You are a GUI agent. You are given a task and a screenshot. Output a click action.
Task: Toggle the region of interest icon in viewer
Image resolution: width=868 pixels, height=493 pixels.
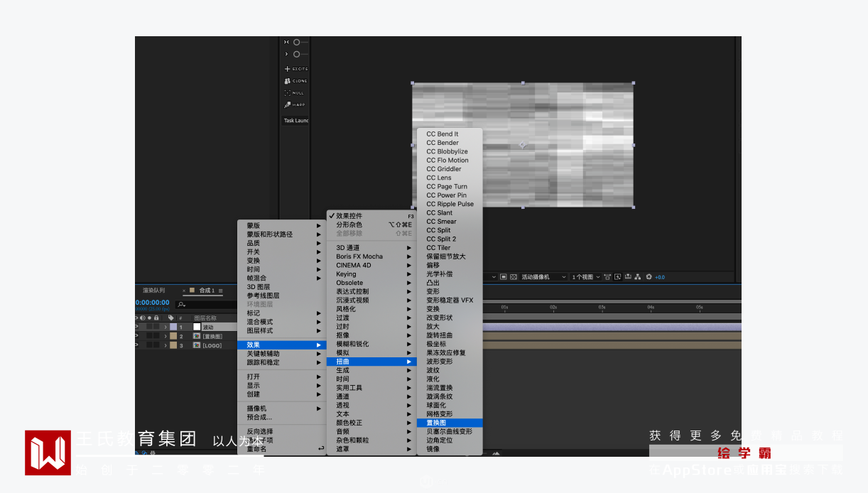(504, 277)
